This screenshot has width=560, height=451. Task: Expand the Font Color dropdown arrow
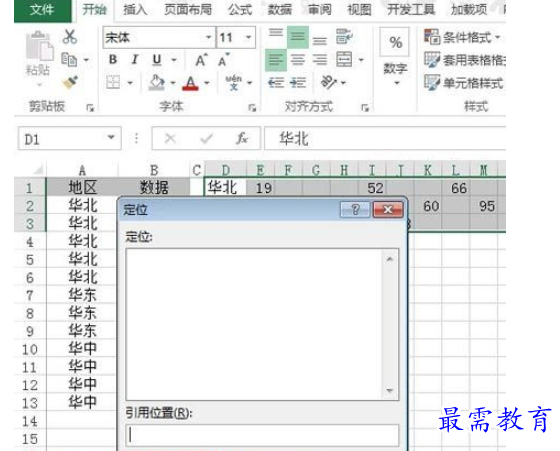[x=207, y=83]
